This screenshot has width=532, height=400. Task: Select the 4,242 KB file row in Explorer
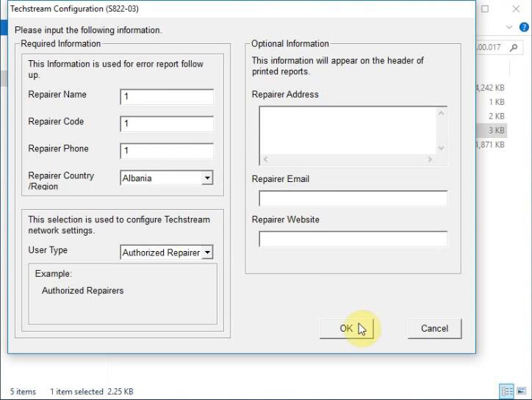pyautogui.click(x=492, y=88)
